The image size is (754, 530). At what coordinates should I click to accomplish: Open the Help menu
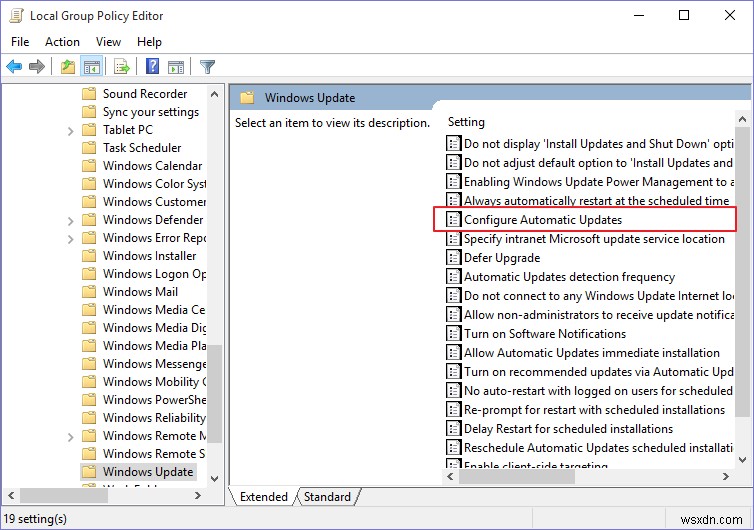[x=149, y=42]
